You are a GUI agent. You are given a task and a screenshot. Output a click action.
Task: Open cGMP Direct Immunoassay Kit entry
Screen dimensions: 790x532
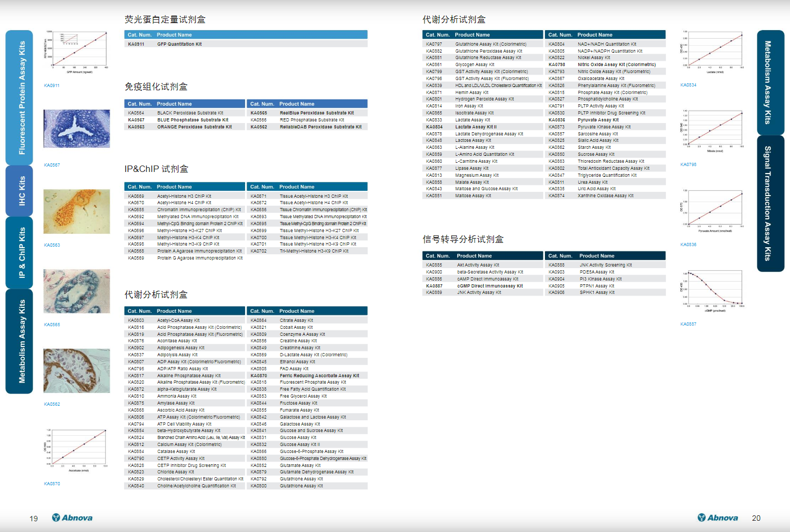pyautogui.click(x=490, y=286)
